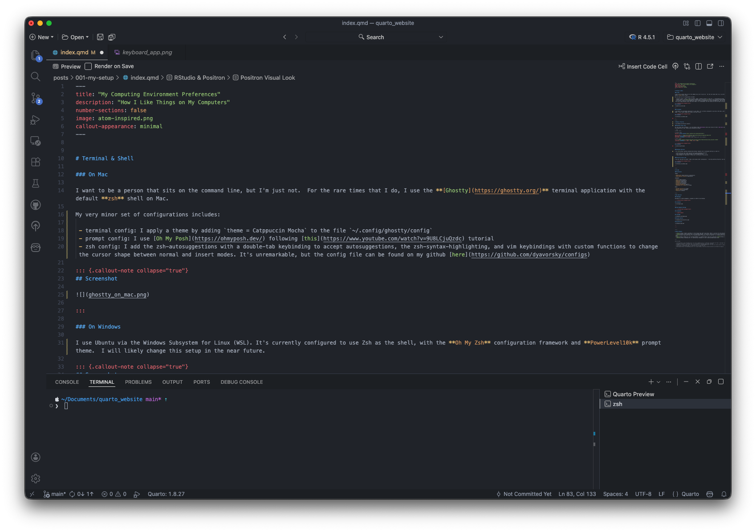Open the GitHub view in the sidebar
The image size is (756, 532).
coord(36,205)
